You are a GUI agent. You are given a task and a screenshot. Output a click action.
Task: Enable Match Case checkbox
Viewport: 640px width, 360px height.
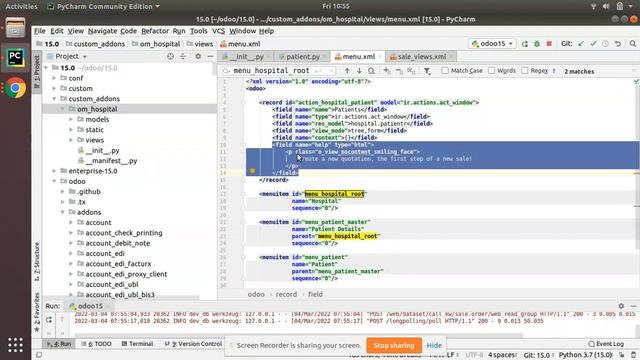(445, 71)
